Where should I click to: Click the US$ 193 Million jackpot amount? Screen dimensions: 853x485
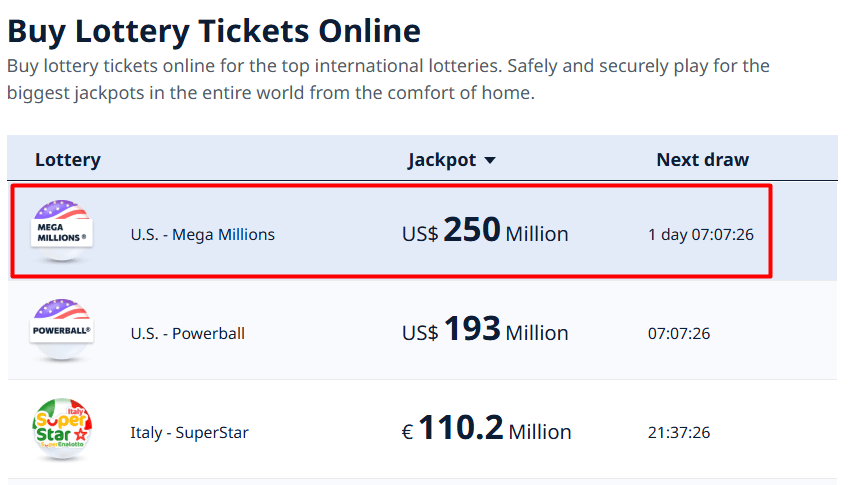(485, 330)
